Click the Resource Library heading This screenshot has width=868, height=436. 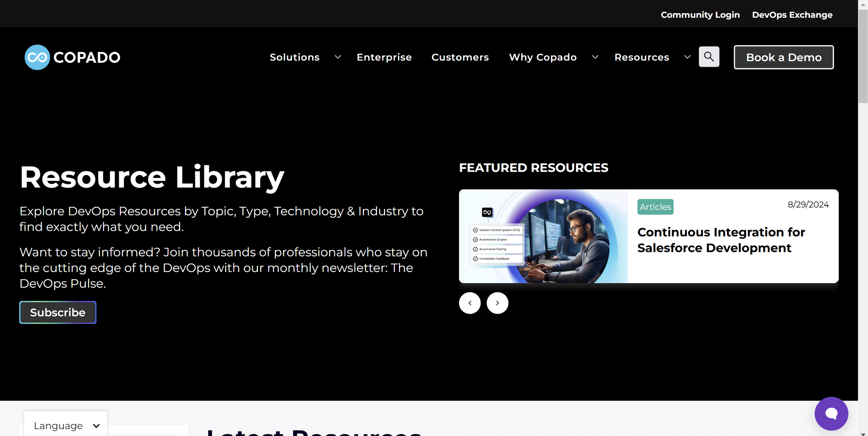click(x=152, y=178)
